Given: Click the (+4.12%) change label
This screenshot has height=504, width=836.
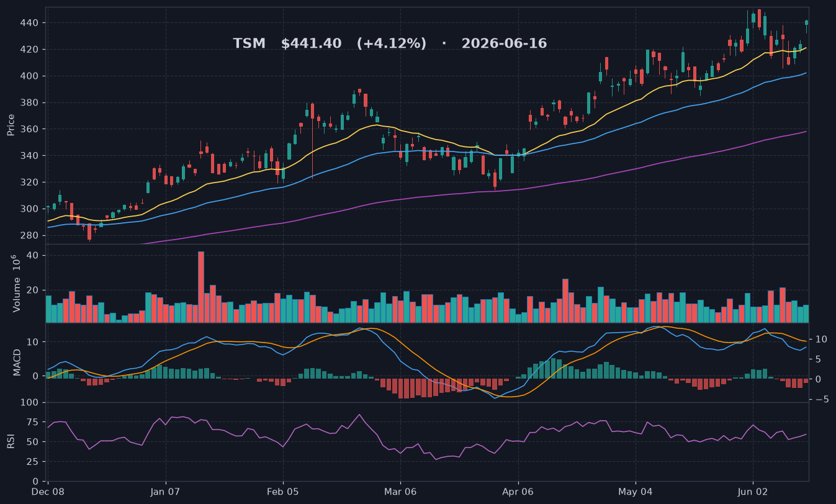Looking at the screenshot, I should pos(392,43).
